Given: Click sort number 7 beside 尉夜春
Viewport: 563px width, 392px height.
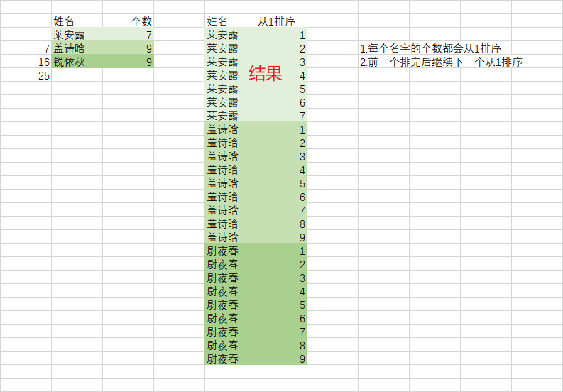Looking at the screenshot, I should tap(281, 331).
